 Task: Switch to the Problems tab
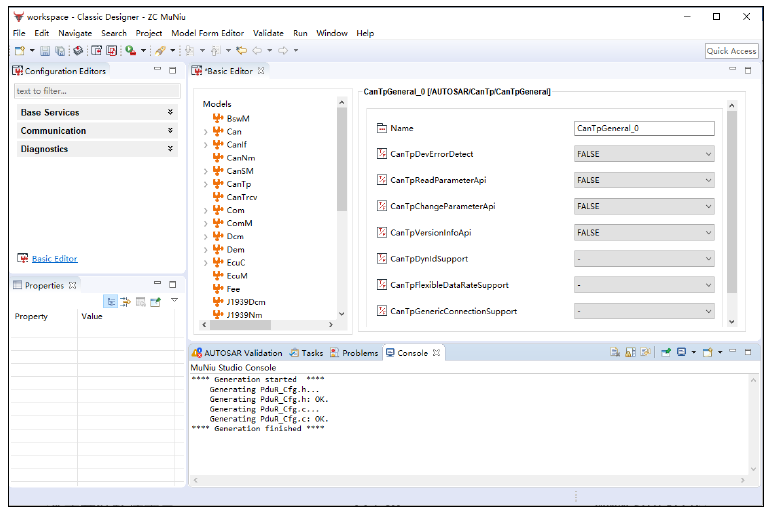coord(355,352)
